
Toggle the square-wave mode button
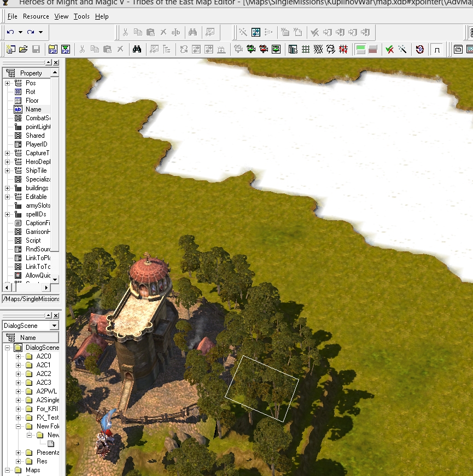pyautogui.click(x=437, y=49)
